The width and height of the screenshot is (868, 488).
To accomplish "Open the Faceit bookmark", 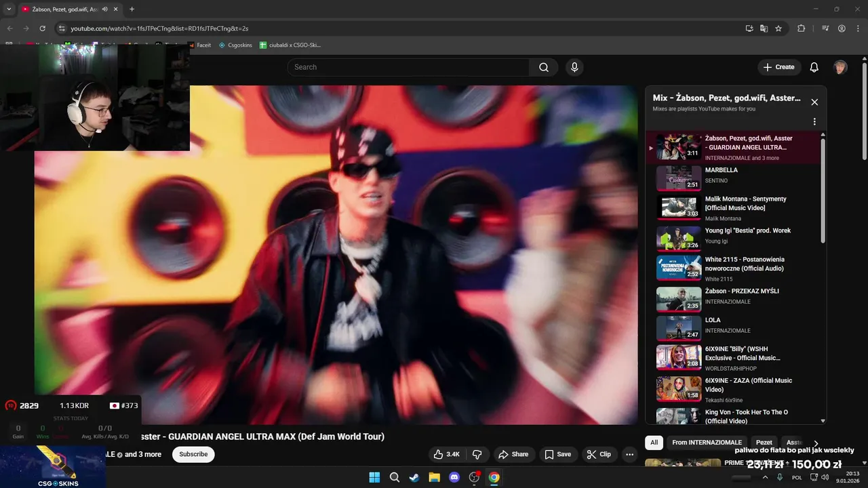I will tap(199, 45).
